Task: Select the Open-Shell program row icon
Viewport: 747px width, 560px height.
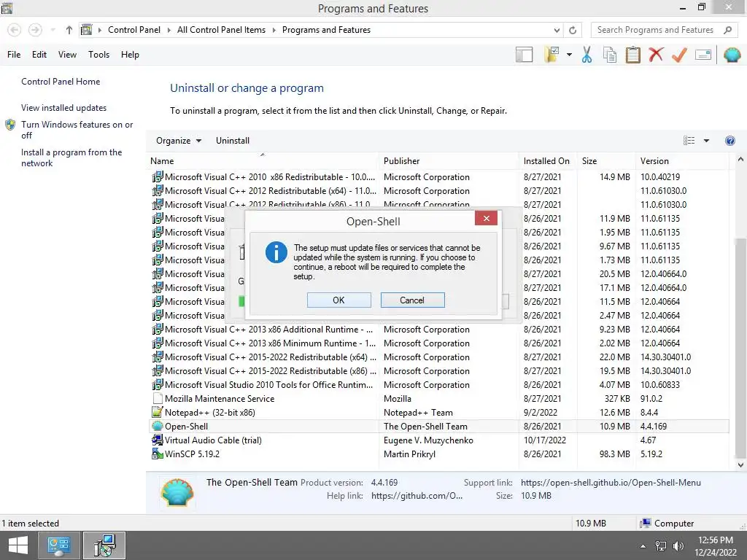Action: click(x=158, y=426)
